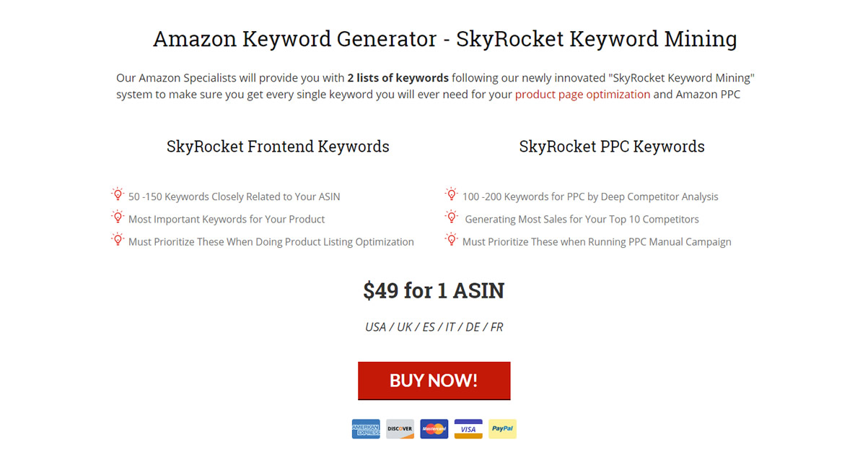The image size is (868, 463).
Task: Click the Mastercard payment icon
Action: 434,429
